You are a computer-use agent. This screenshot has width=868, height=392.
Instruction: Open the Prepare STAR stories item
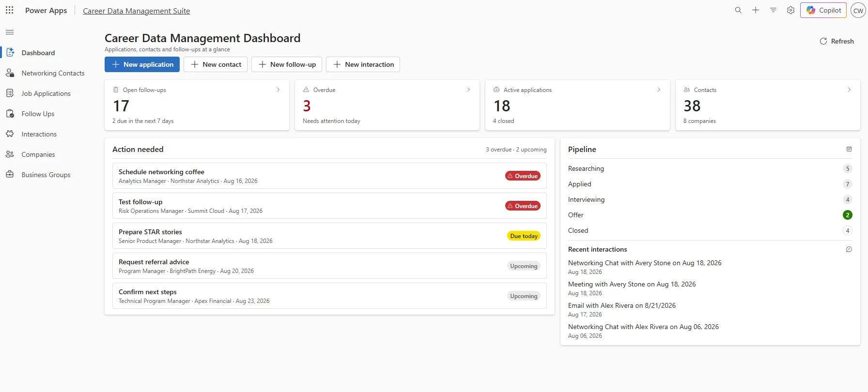[329, 236]
